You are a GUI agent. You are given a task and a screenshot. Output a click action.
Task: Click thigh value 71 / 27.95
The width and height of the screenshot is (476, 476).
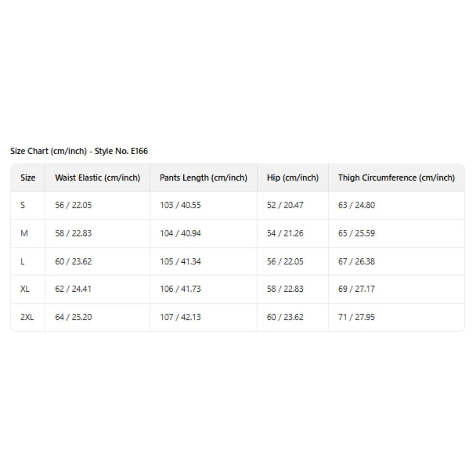tap(357, 317)
